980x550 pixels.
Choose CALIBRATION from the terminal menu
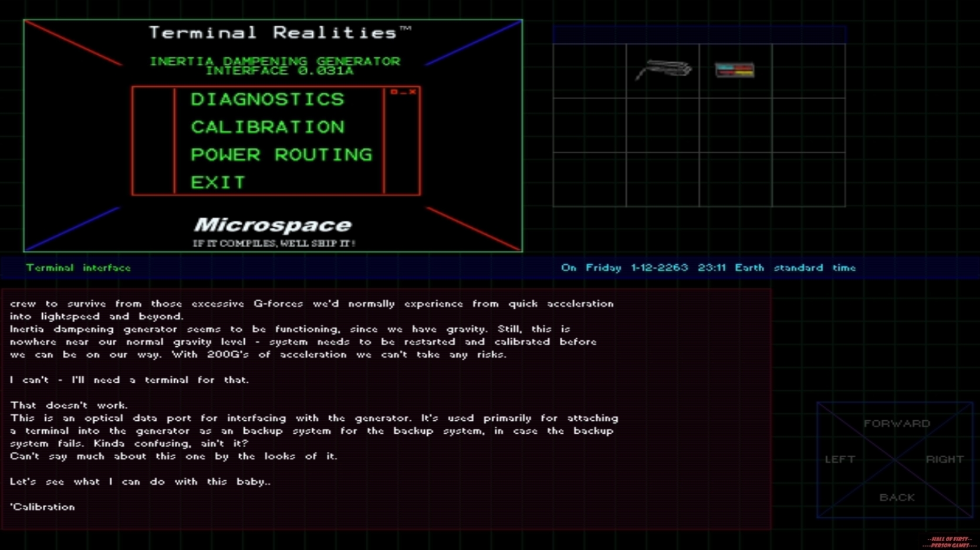(x=268, y=127)
